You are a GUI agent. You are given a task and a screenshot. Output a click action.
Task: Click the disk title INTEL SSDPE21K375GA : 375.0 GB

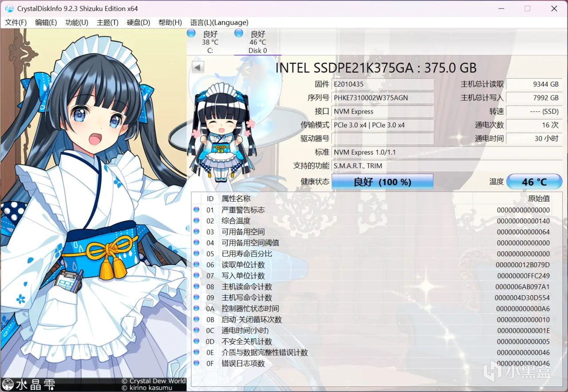(376, 67)
